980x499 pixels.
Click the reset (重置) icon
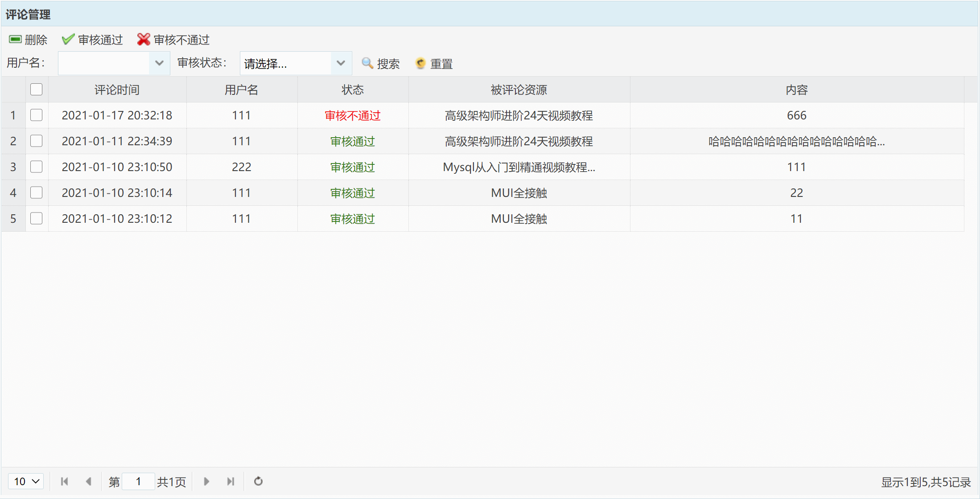[x=420, y=63]
